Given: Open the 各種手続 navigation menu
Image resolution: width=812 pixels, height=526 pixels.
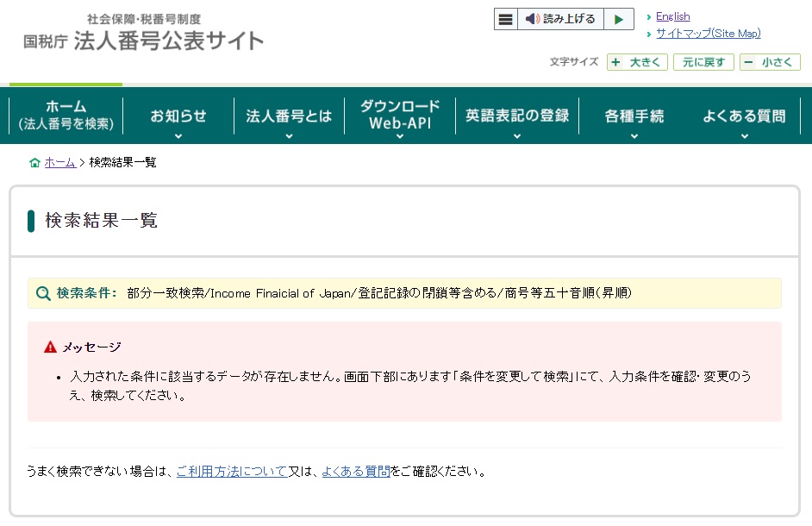Looking at the screenshot, I should coord(634,115).
